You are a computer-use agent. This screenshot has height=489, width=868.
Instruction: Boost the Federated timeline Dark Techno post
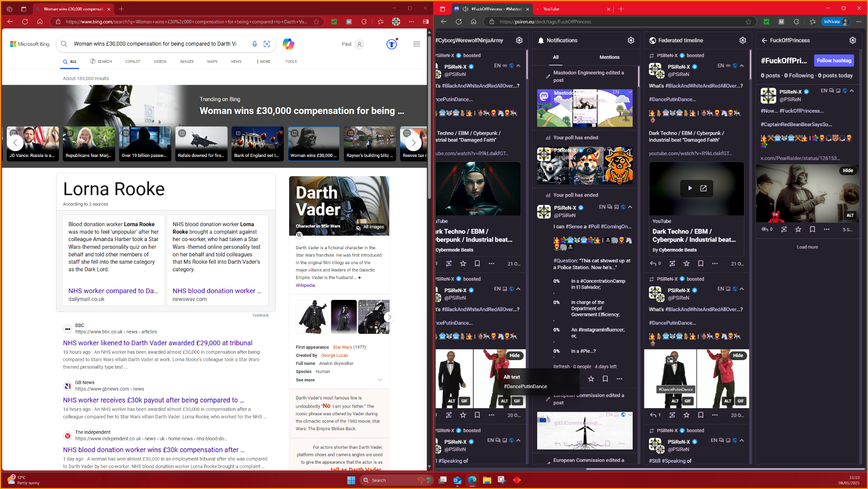[x=672, y=263]
